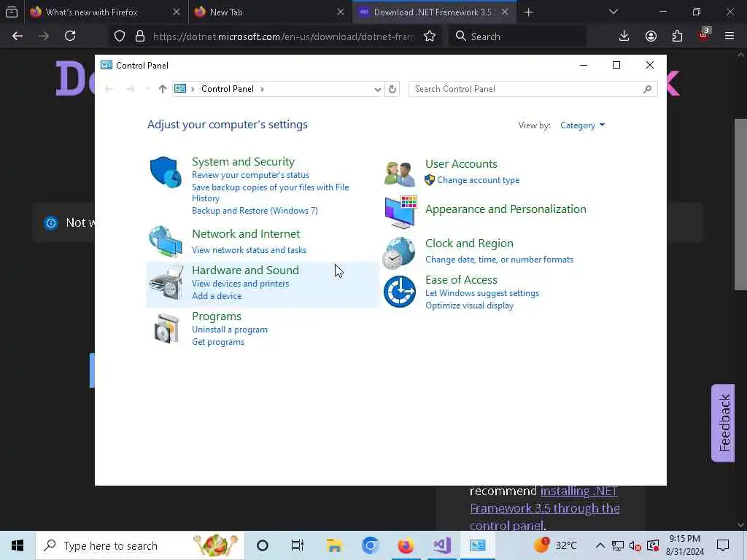The height and width of the screenshot is (560, 747).
Task: Refresh the Control Panel address bar
Action: pos(392,89)
